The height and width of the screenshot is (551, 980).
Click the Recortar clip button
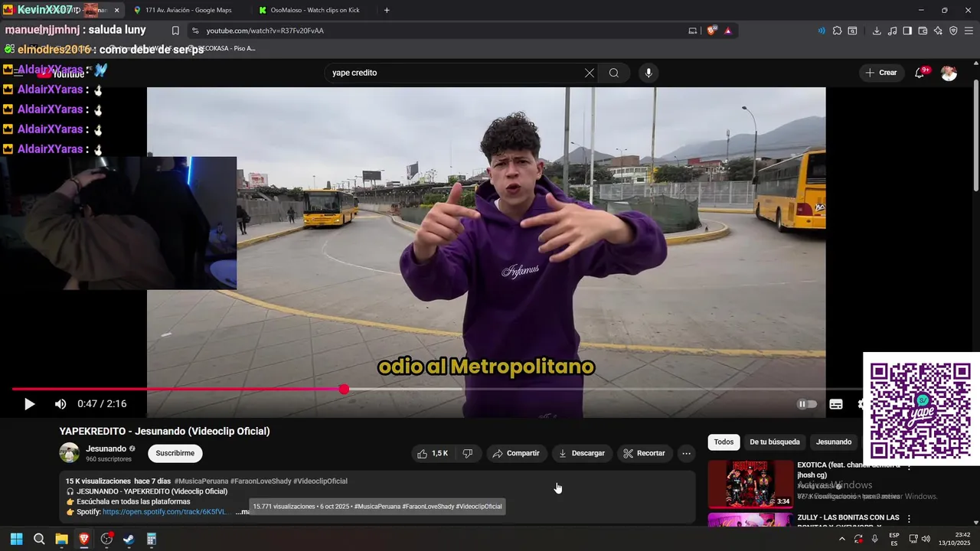[644, 453]
